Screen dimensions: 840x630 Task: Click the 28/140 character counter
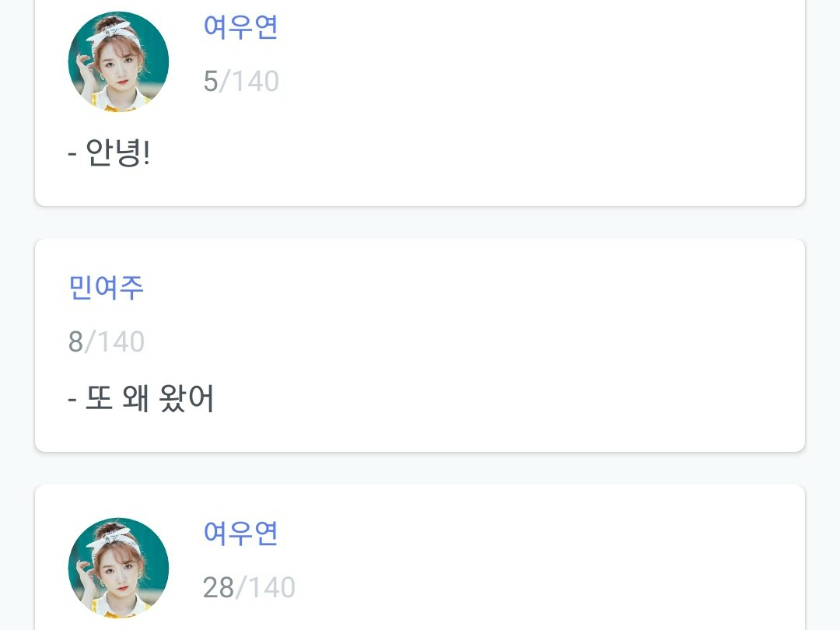click(249, 588)
